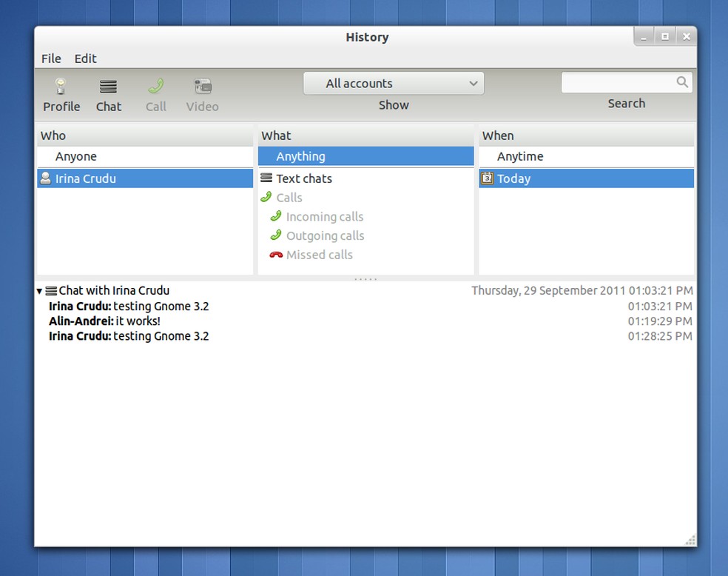
Task: Open the All accounts dropdown
Action: click(x=394, y=84)
